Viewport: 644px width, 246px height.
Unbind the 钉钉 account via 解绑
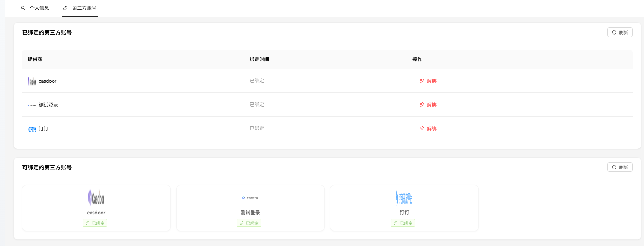(428, 128)
